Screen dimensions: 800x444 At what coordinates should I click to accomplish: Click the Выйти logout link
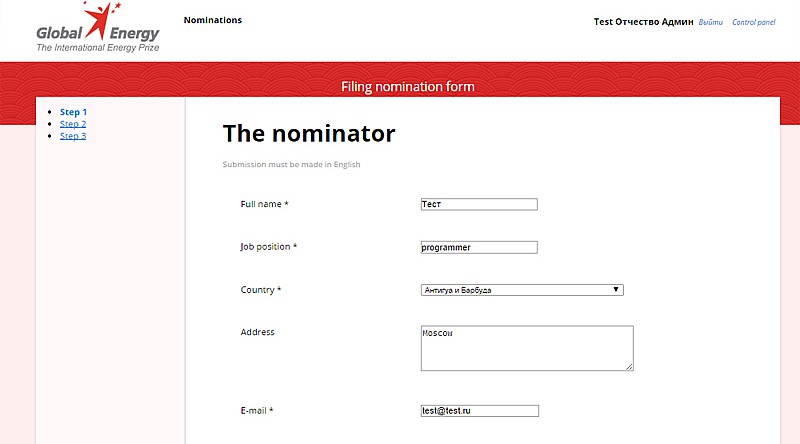711,22
